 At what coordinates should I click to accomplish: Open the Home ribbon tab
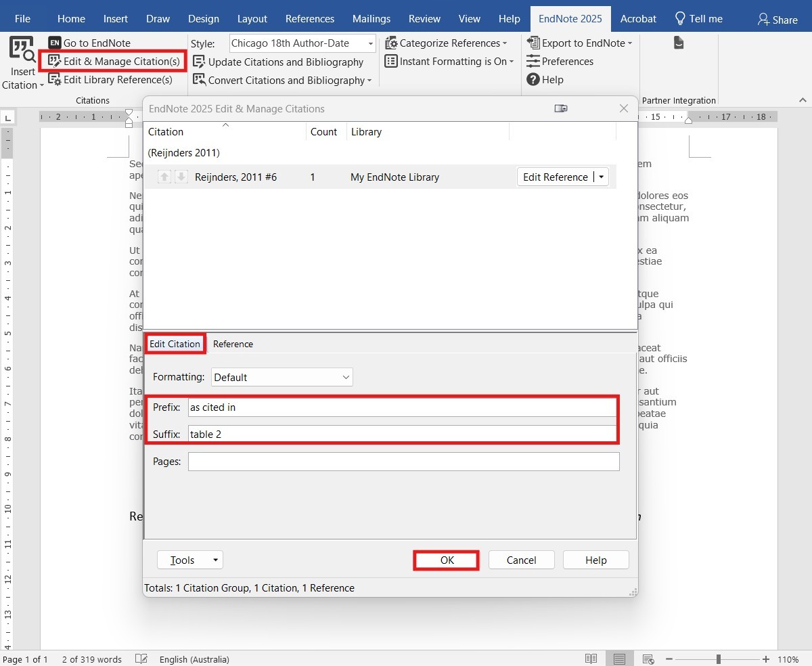[71, 18]
